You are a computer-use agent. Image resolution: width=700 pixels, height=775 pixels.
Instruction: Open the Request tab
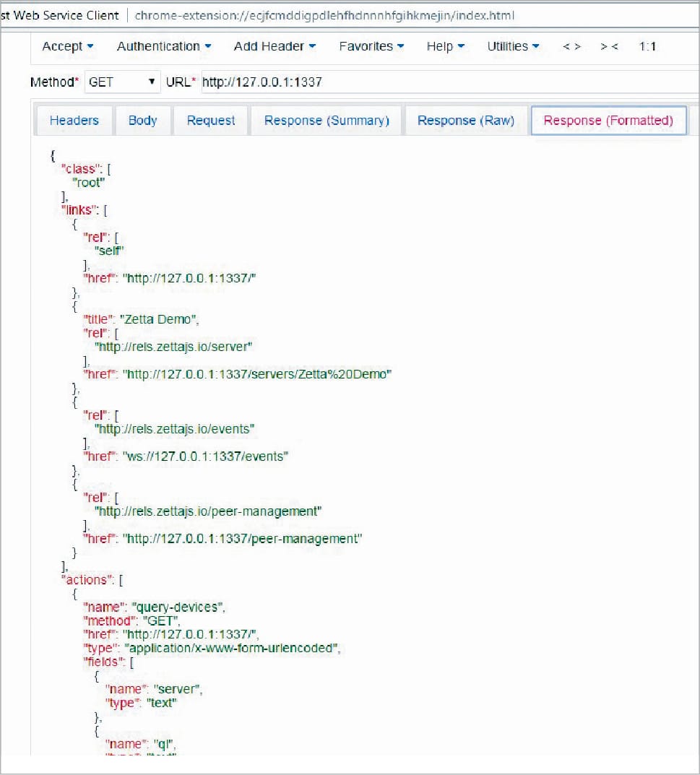(x=211, y=121)
